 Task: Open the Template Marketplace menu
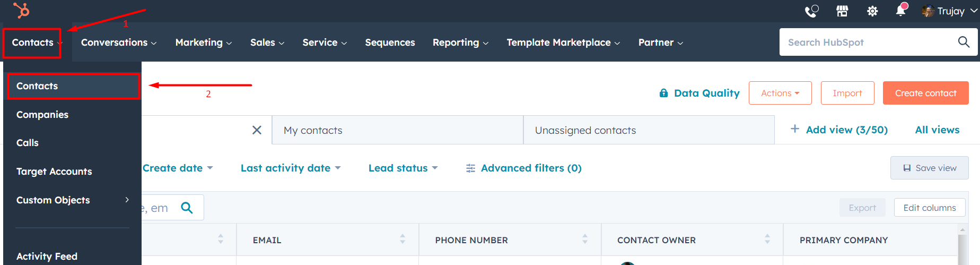pos(563,42)
